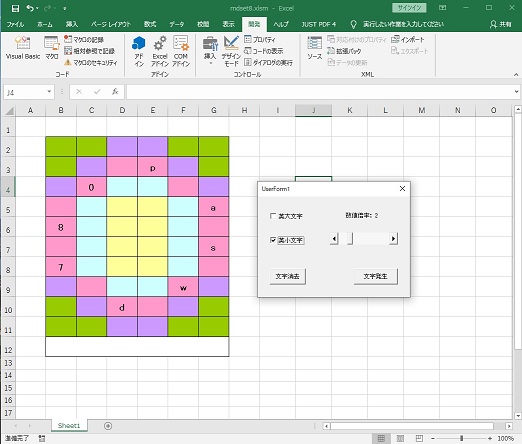The width and height of the screenshot is (522, 444).
Task: Toggle Design Mode in the ribbon
Action: pyautogui.click(x=231, y=51)
